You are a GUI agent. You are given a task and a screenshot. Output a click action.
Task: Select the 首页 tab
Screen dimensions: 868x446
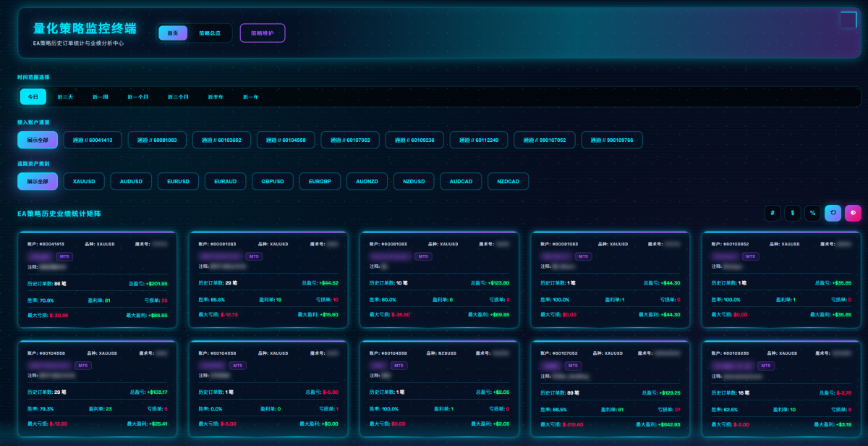(x=173, y=33)
